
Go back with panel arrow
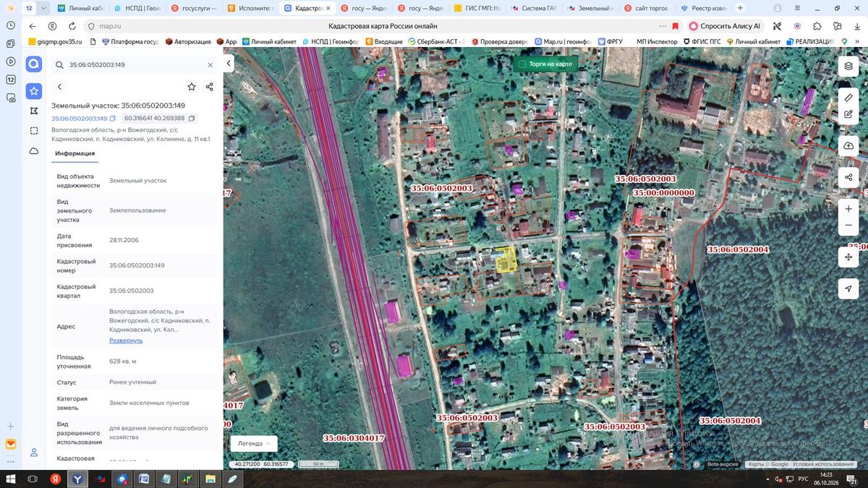tap(59, 87)
